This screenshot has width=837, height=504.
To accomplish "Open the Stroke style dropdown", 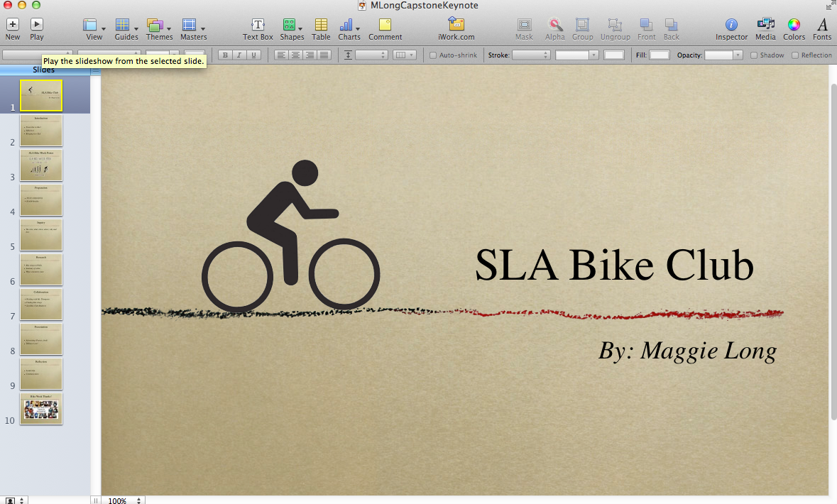I will point(531,55).
